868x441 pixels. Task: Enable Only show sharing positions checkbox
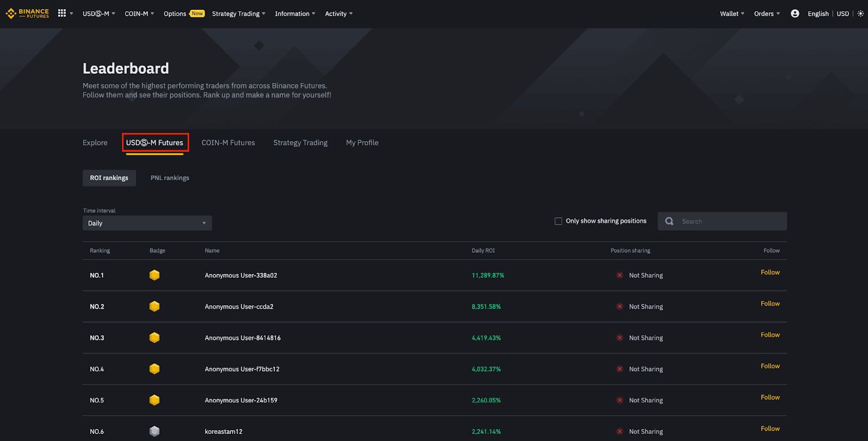pos(558,221)
